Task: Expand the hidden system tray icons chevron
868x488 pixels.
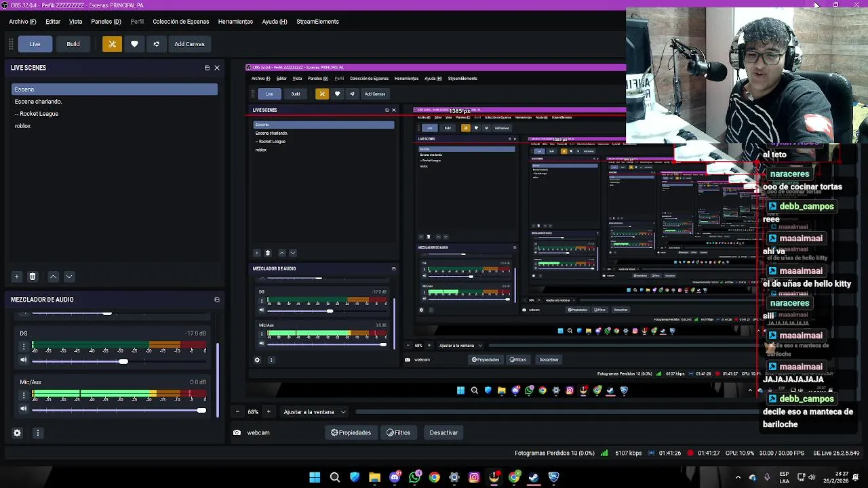Action: tap(738, 477)
